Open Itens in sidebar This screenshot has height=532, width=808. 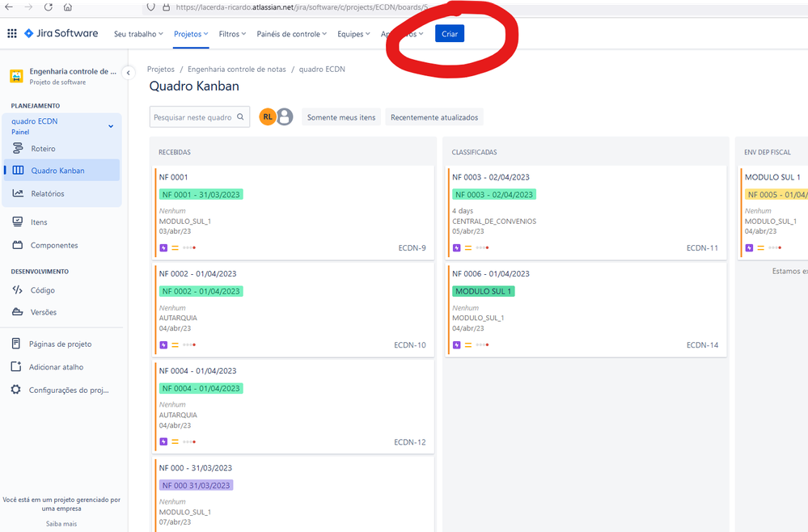61,222
